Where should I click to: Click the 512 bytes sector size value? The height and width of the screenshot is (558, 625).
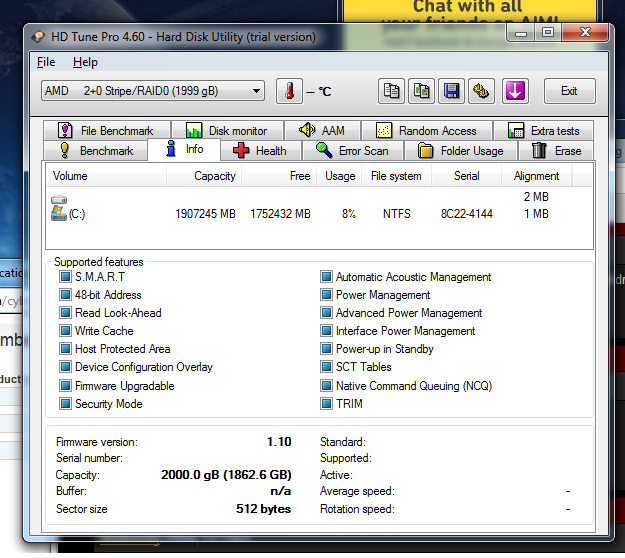pos(263,509)
